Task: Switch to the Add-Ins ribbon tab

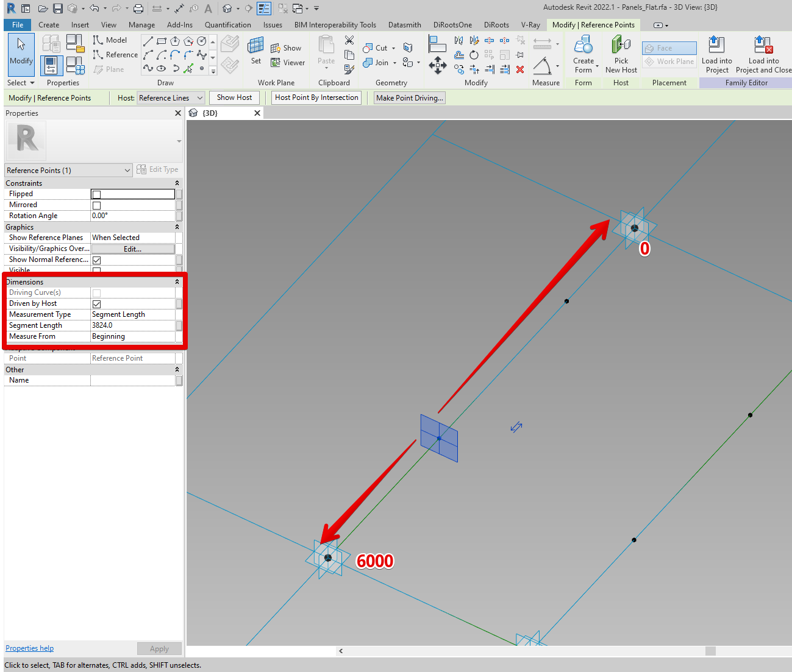Action: pos(180,25)
